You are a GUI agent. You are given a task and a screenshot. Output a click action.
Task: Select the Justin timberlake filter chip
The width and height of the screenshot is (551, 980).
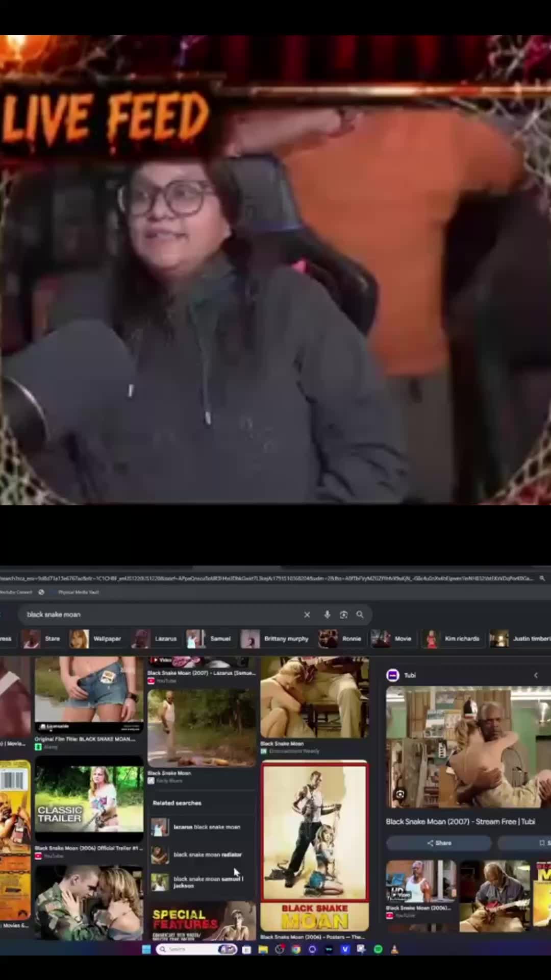pos(519,639)
